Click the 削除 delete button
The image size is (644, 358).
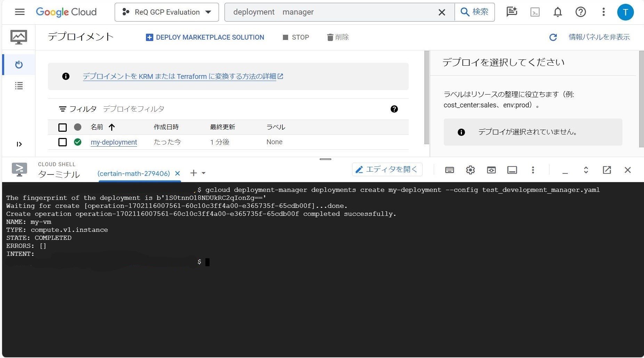[338, 37]
